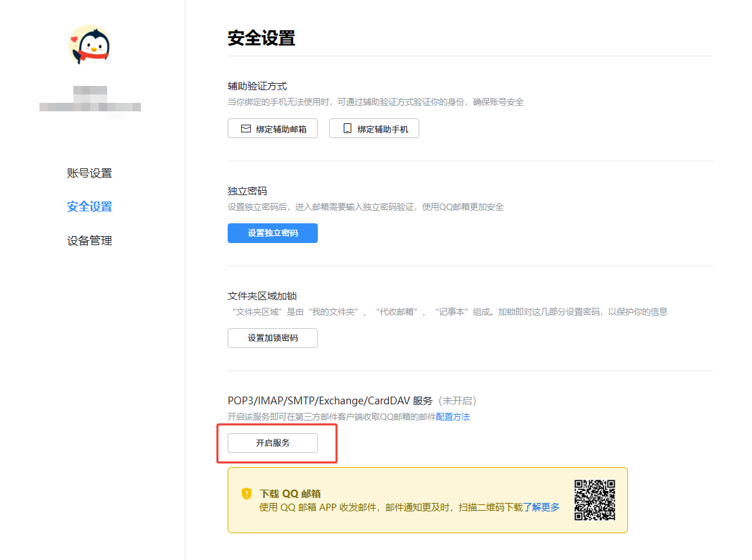Open the 配置方法 link

452,417
